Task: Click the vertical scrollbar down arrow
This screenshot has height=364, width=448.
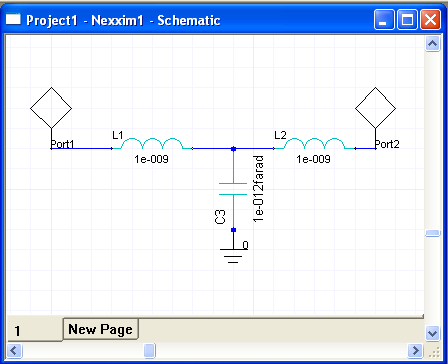Action: click(432, 333)
